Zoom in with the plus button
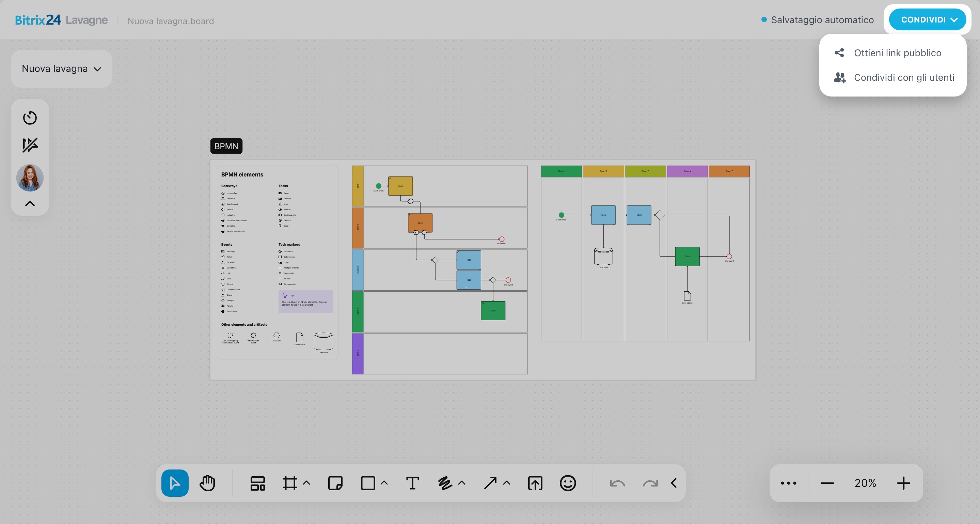This screenshot has width=980, height=524. 903,483
